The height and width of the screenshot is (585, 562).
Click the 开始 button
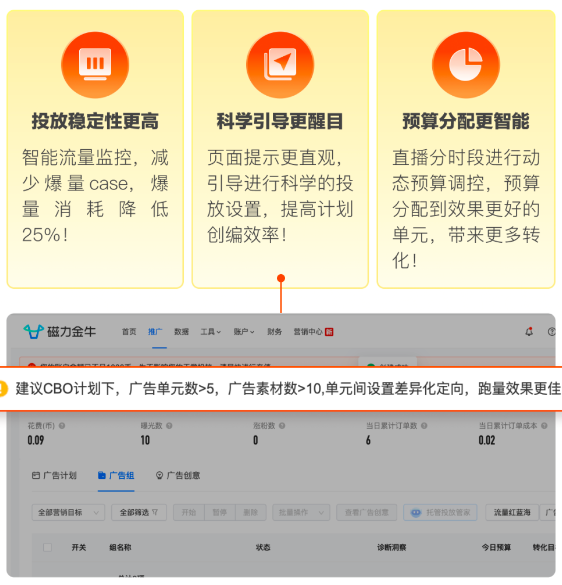[x=189, y=512]
